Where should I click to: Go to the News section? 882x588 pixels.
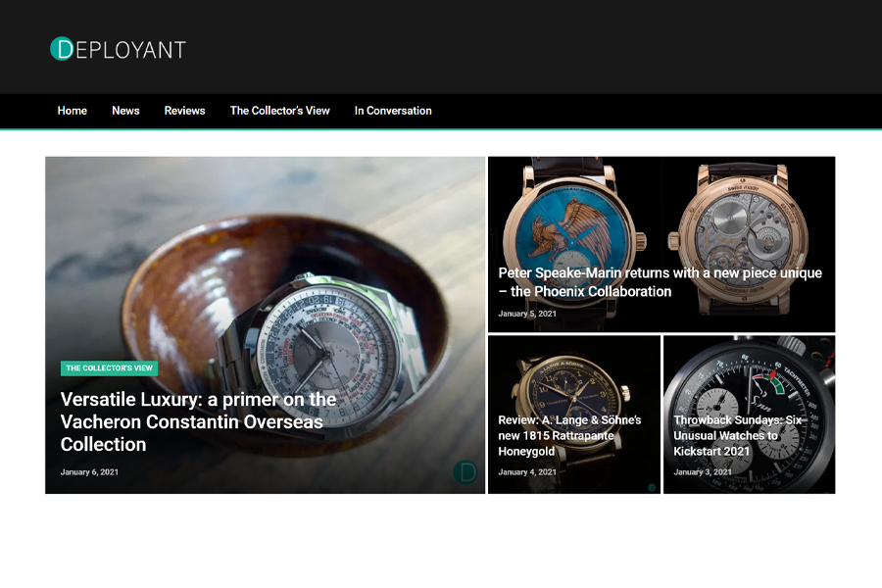(x=125, y=111)
